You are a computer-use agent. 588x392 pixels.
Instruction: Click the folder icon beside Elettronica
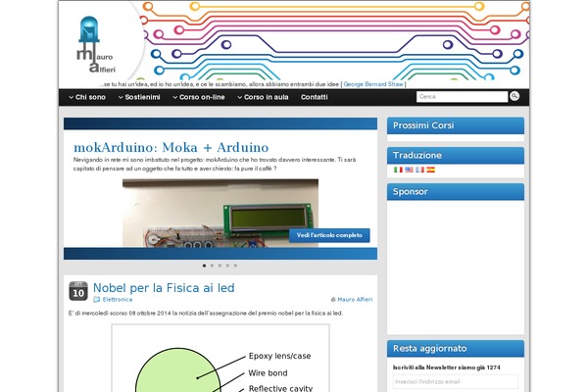tap(97, 299)
